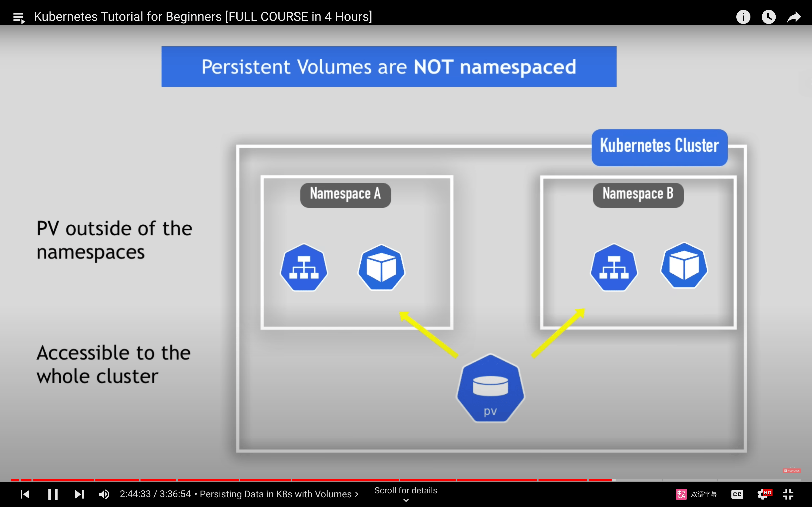The image size is (812, 507).
Task: Mute the video volume
Action: click(104, 494)
